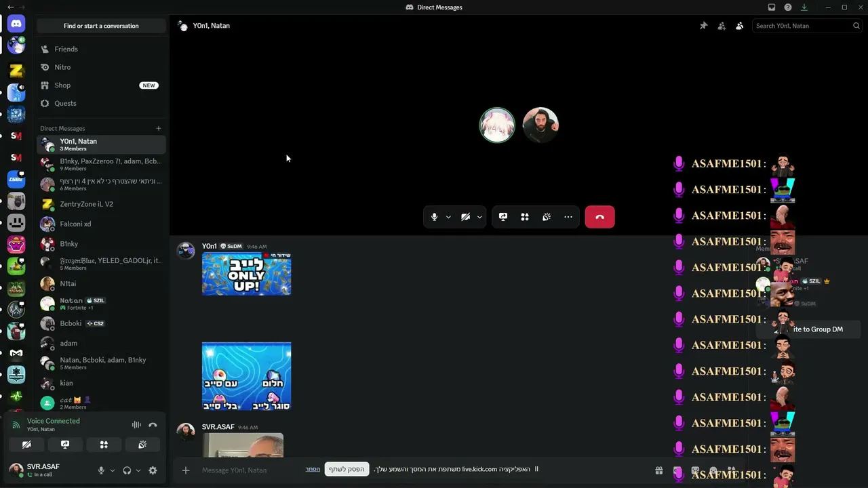Click the SVR.ASAF username on the message

coord(218,427)
